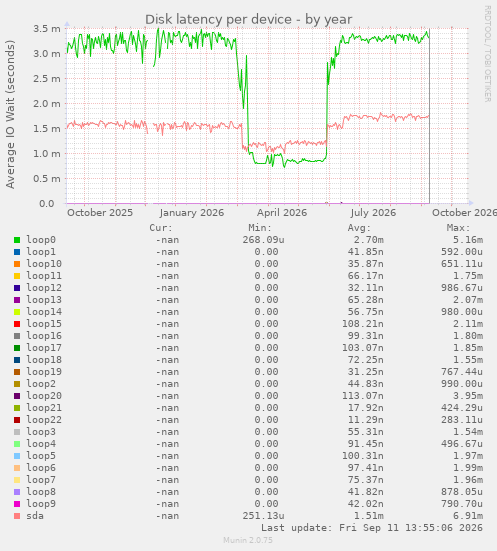Click the 'Min:' column header
The height and width of the screenshot is (551, 497).
coord(260,228)
